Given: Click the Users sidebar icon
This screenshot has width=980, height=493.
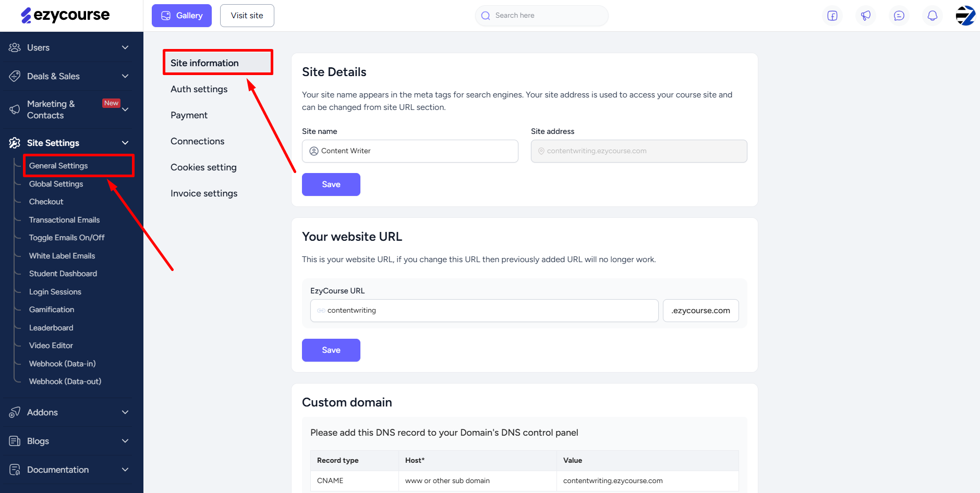Looking at the screenshot, I should tap(15, 47).
